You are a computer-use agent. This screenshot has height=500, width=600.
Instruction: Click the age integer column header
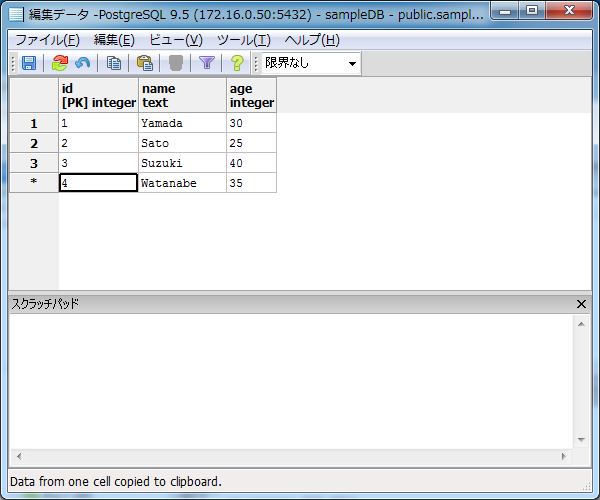251,95
